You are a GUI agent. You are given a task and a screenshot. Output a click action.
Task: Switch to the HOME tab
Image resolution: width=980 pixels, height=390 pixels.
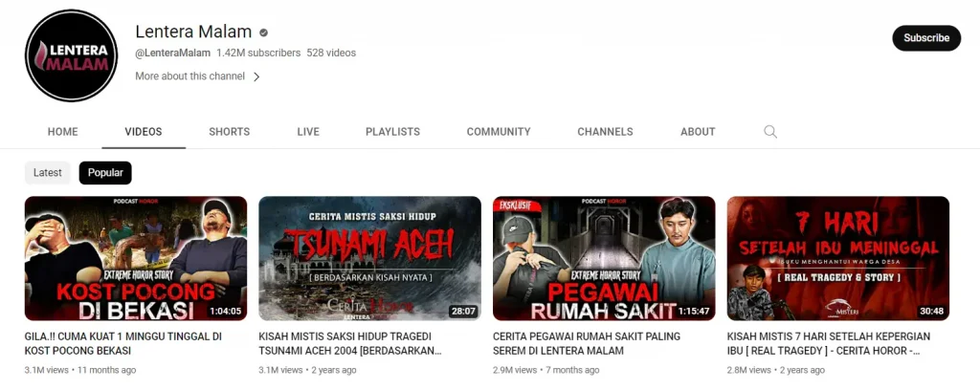(x=62, y=132)
